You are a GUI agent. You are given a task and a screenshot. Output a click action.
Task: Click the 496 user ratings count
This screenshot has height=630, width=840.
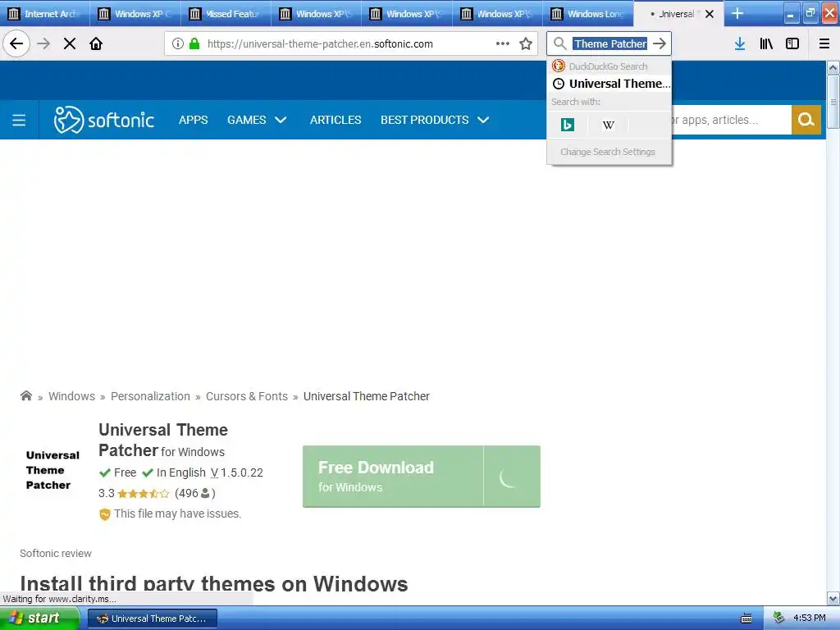click(195, 493)
